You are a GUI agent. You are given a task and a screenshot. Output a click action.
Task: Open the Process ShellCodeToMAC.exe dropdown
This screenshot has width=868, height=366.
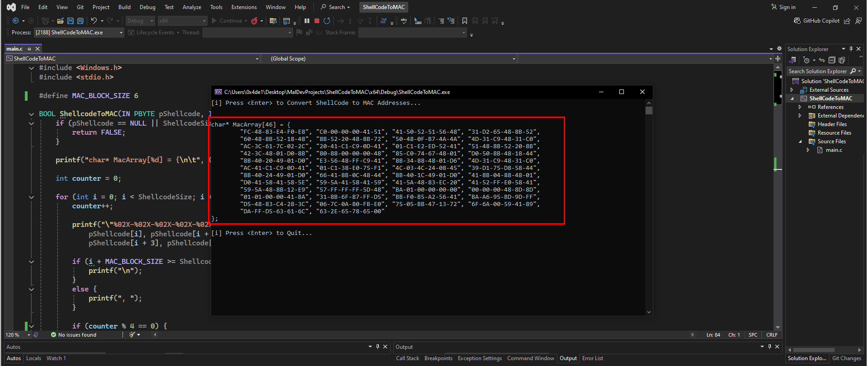tap(79, 33)
